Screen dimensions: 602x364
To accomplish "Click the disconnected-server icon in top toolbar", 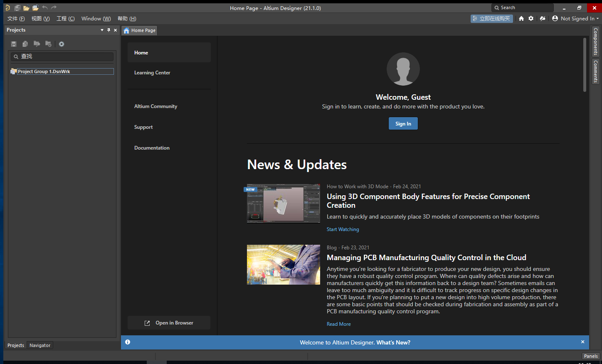I will click(x=543, y=18).
